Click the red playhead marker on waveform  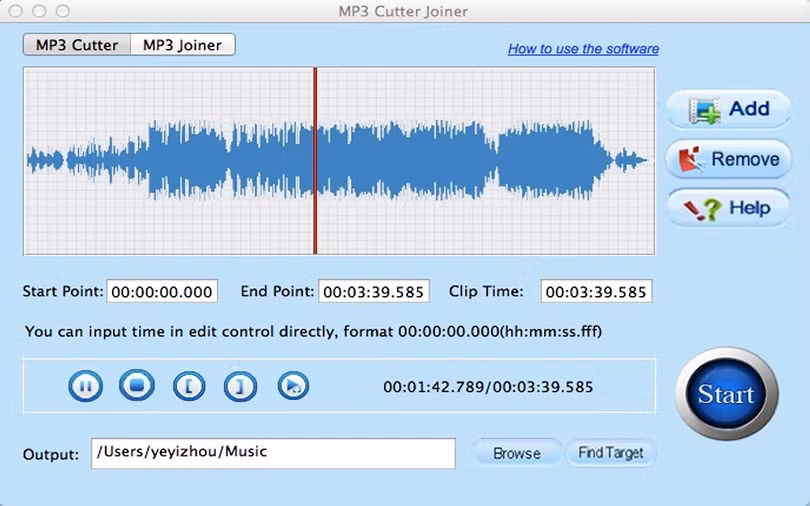[315, 161]
